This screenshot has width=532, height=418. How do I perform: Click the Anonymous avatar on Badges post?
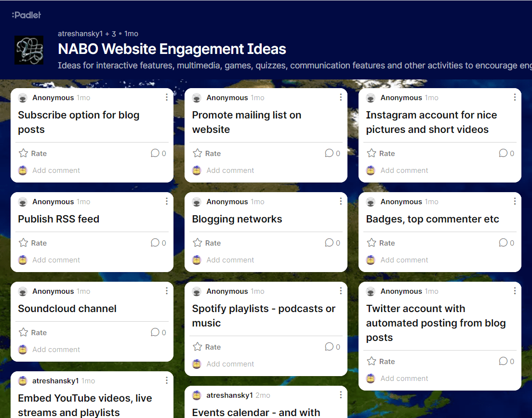371,202
